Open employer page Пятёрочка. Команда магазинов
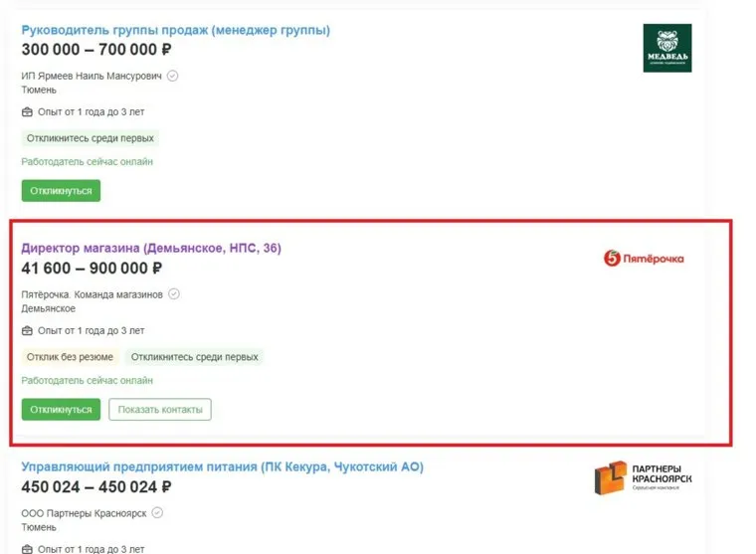 point(93,294)
